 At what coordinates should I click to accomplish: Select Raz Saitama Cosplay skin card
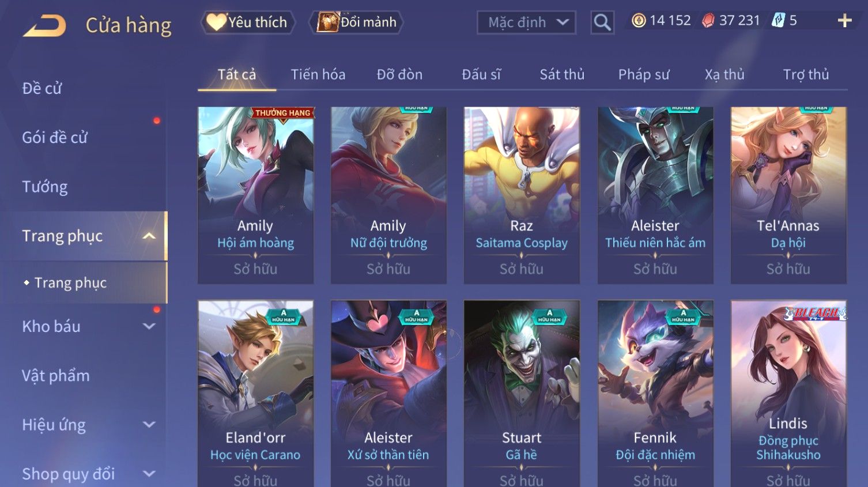tap(522, 195)
